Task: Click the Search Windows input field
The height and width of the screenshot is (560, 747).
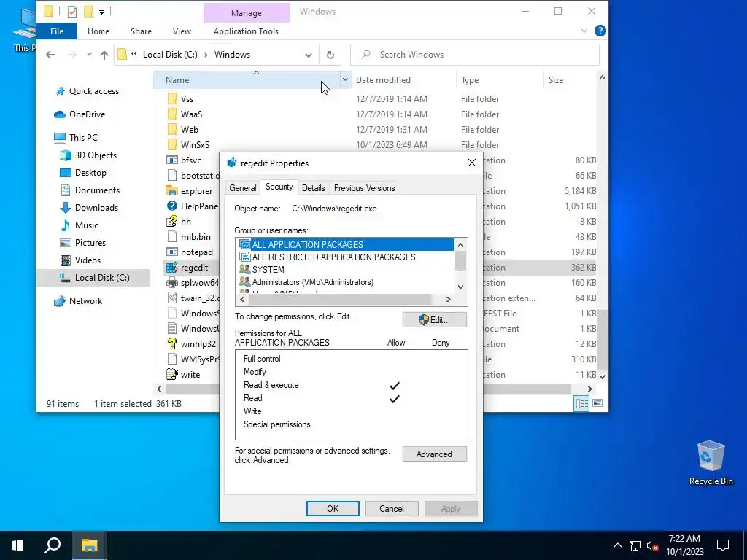Action: (474, 55)
